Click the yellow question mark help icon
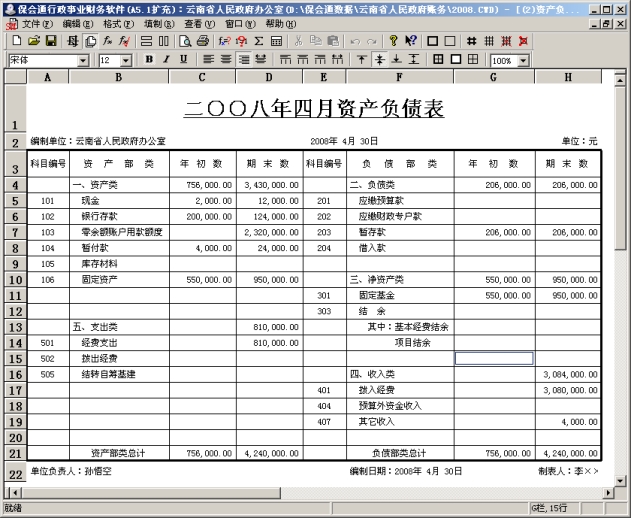Image resolution: width=631 pixels, height=518 pixels. pos(393,41)
